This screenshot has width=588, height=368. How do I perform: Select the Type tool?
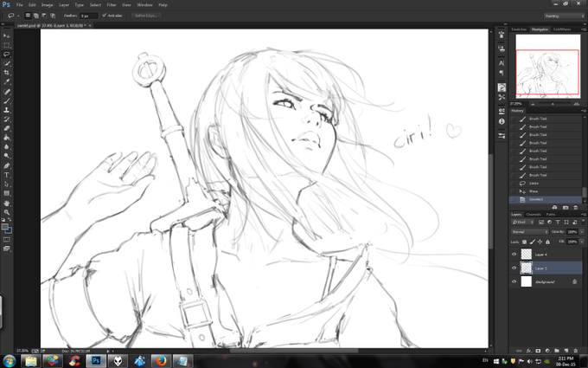(6, 175)
